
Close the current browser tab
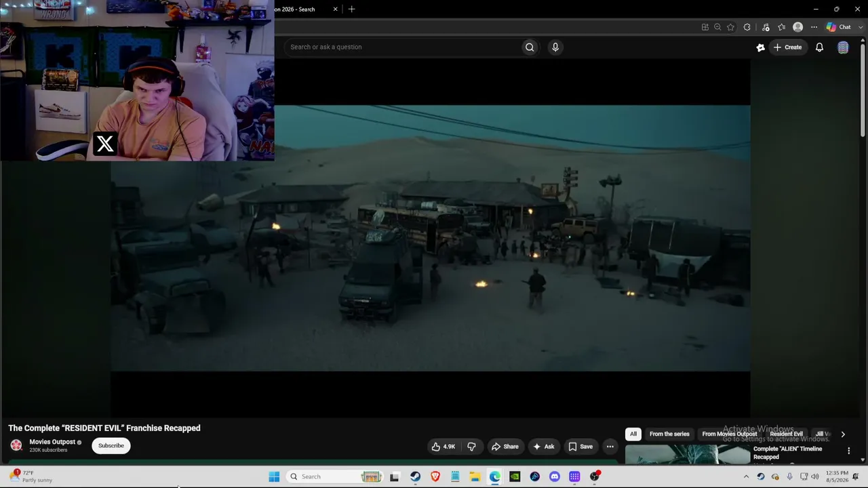[x=335, y=9]
